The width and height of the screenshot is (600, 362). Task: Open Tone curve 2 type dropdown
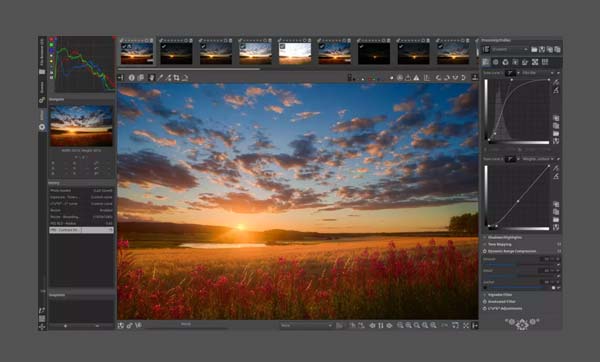tap(512, 159)
